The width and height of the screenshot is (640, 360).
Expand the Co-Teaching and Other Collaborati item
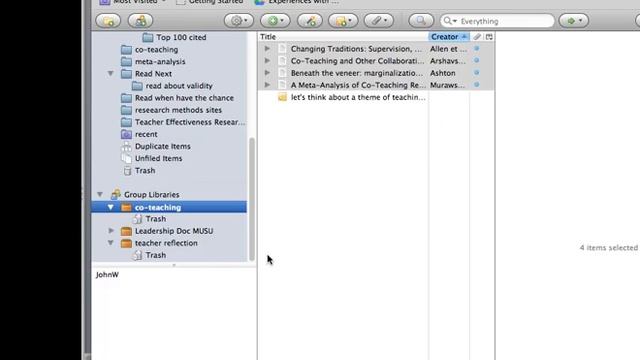pyautogui.click(x=267, y=60)
